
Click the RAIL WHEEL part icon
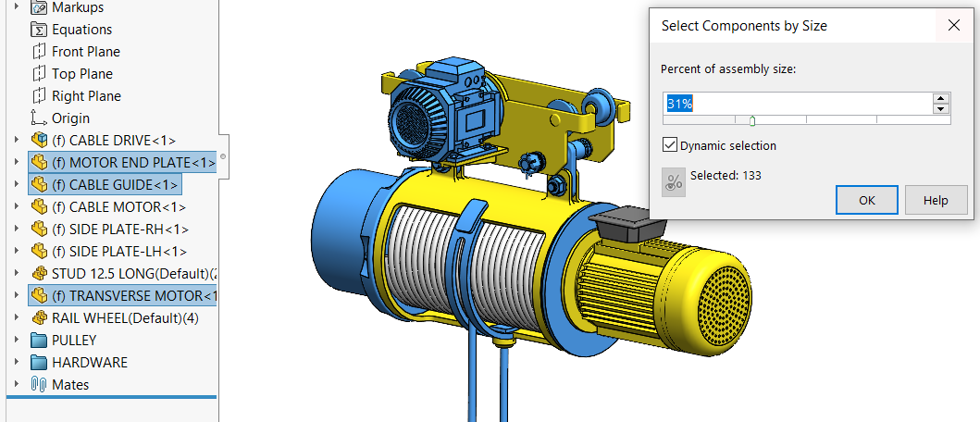click(x=39, y=318)
